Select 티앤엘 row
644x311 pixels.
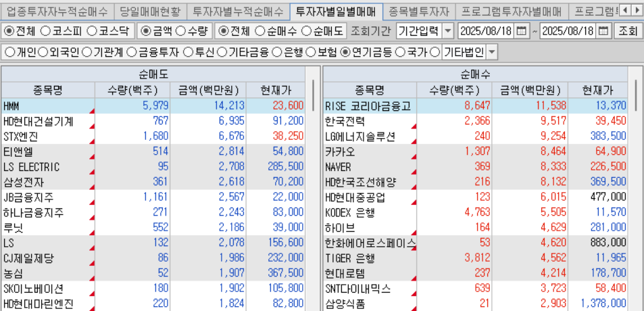pyautogui.click(x=153, y=151)
